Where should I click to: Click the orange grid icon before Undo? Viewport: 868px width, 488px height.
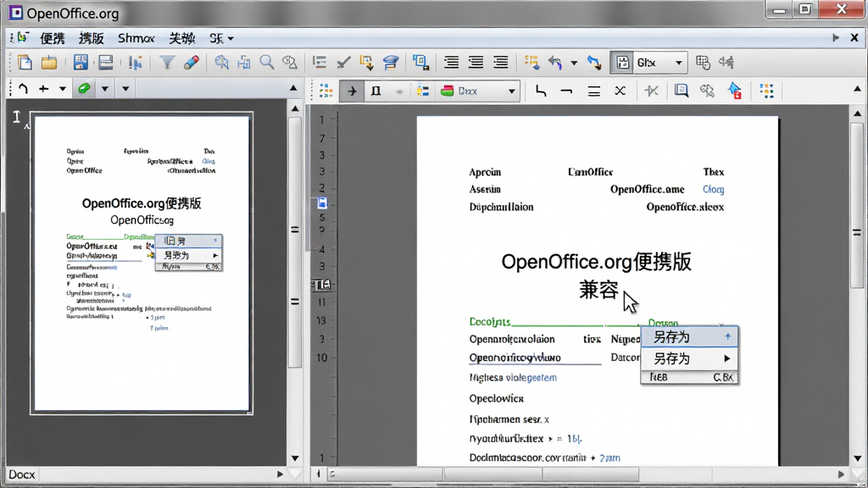pos(531,63)
